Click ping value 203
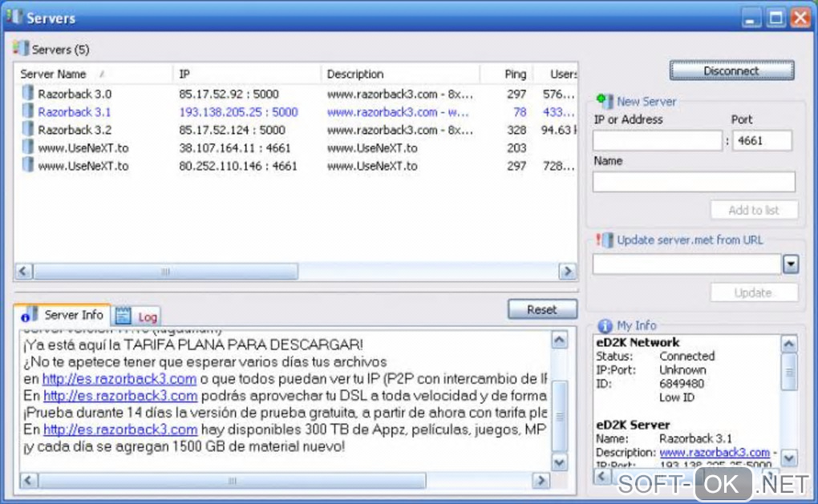Screen dimensions: 818x504 [x=516, y=148]
